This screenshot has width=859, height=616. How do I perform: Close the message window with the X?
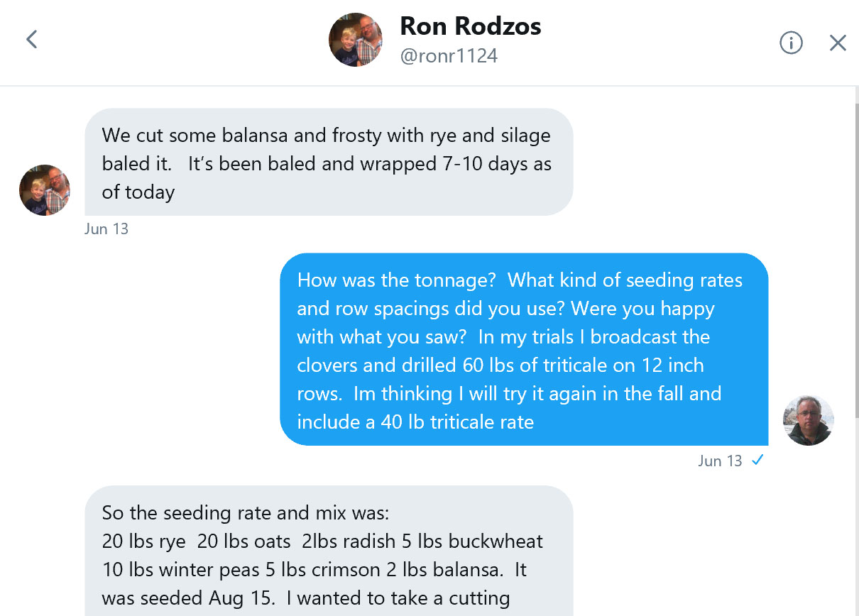[x=838, y=43]
